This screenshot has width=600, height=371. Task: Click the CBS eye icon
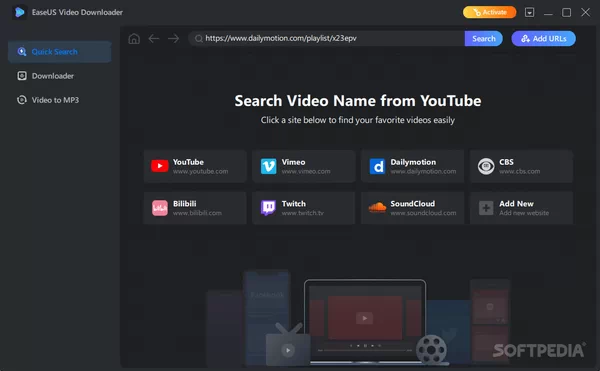pyautogui.click(x=486, y=166)
